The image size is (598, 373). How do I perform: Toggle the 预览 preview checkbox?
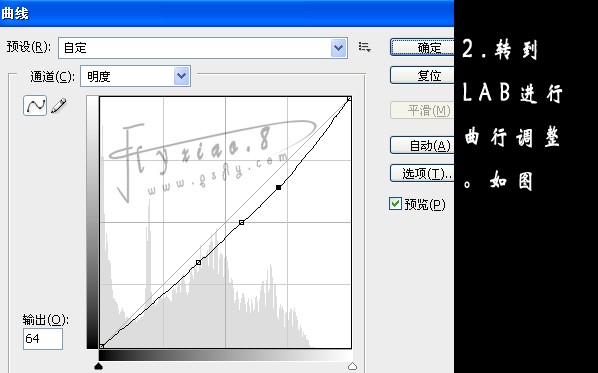tap(395, 204)
